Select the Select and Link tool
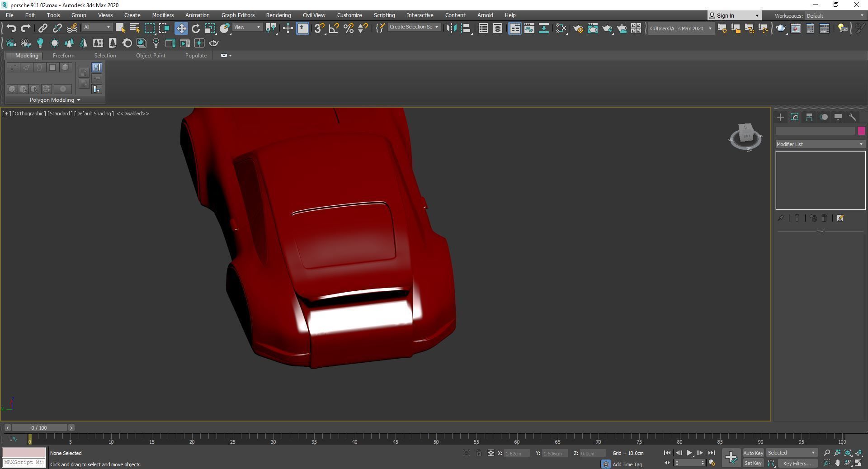The image size is (868, 469). [x=42, y=28]
